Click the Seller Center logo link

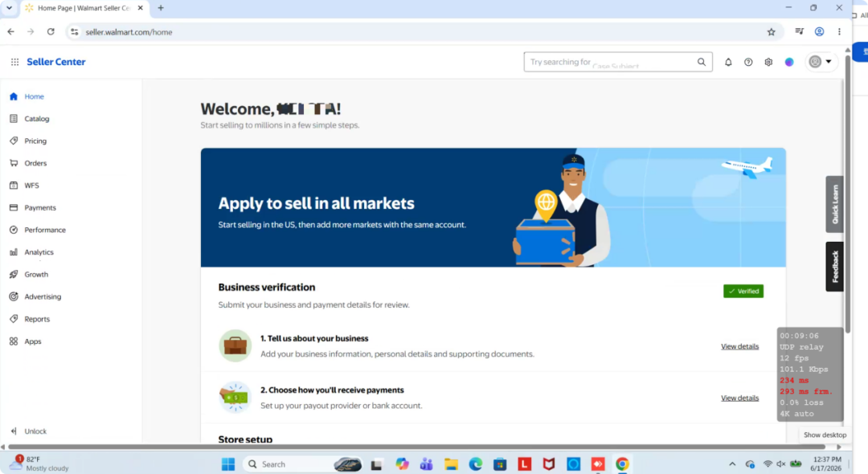tap(56, 62)
